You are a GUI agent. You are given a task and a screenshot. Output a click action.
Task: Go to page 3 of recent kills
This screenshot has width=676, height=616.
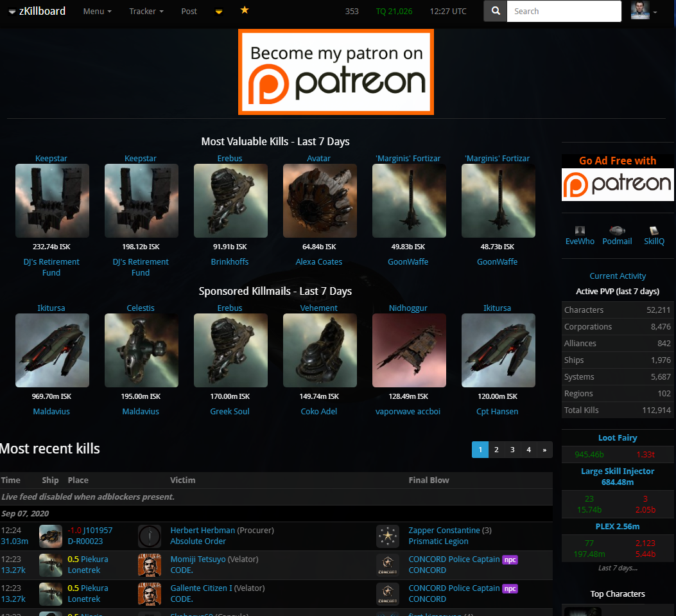(512, 450)
